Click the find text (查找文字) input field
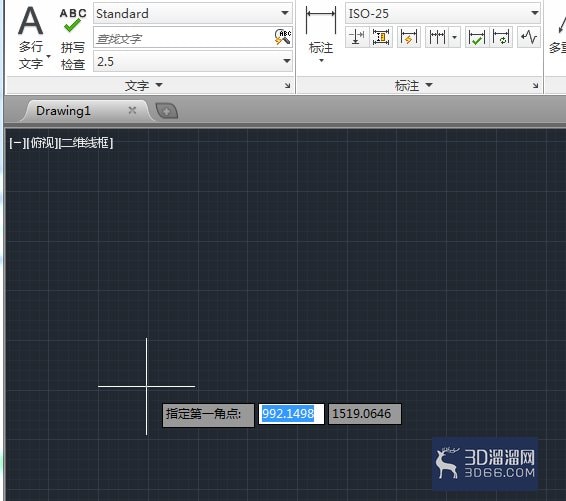The width and height of the screenshot is (566, 501). point(183,38)
